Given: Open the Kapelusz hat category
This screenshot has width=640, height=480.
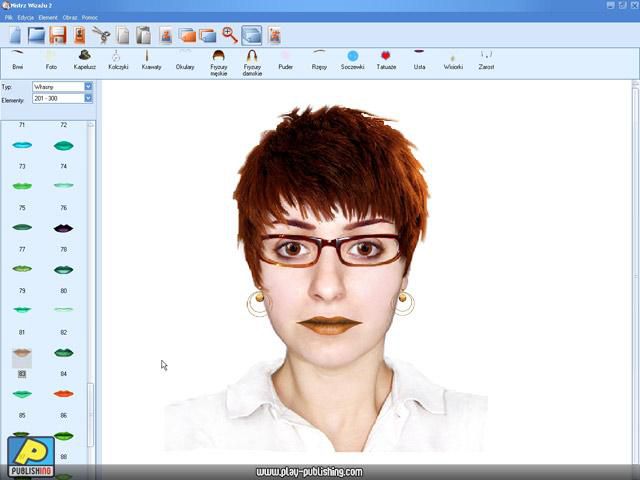Looking at the screenshot, I should coord(84,60).
